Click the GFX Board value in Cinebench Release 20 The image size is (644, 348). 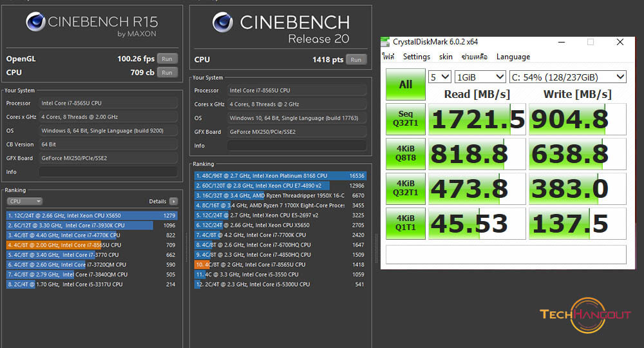296,132
